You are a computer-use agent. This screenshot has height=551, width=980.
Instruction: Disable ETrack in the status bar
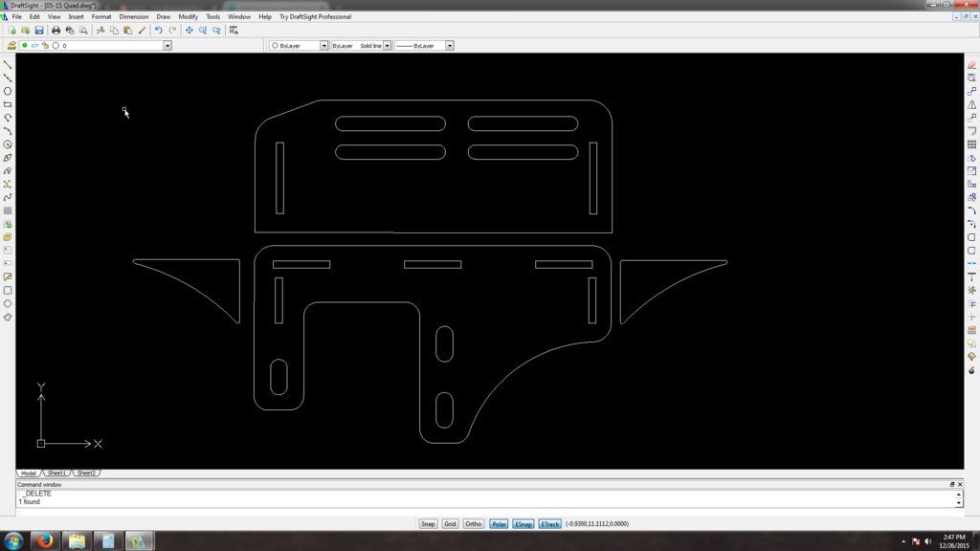click(550, 524)
